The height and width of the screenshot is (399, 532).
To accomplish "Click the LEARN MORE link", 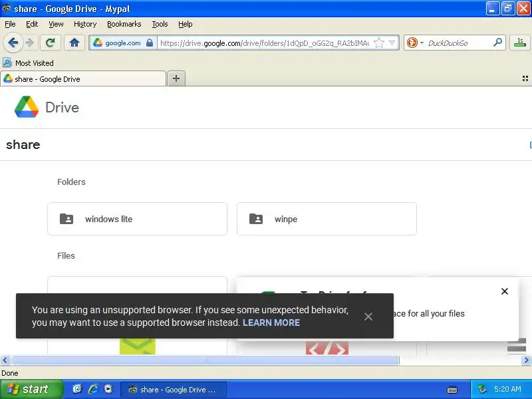I will [271, 323].
